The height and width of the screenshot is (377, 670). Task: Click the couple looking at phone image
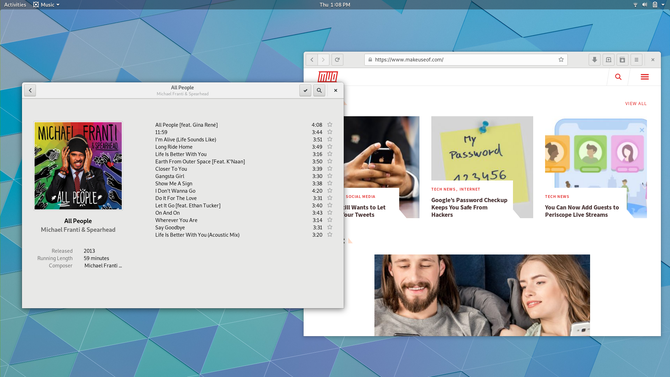(482, 295)
